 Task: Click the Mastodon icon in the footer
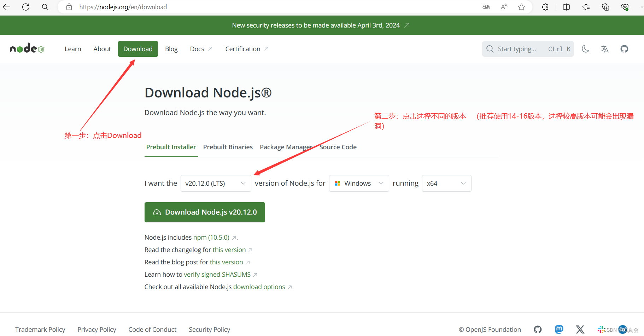point(559,329)
